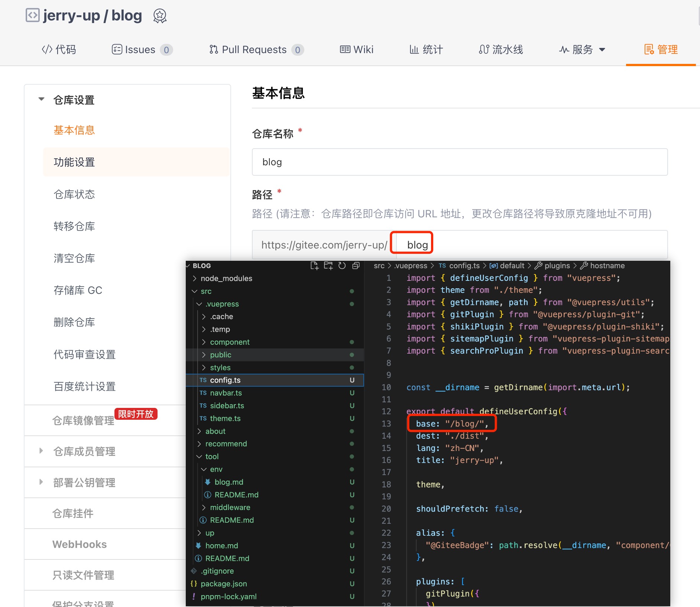Screen dimensions: 700x607
Task: Click the 仓库名称 input containing blog
Action: (x=459, y=162)
